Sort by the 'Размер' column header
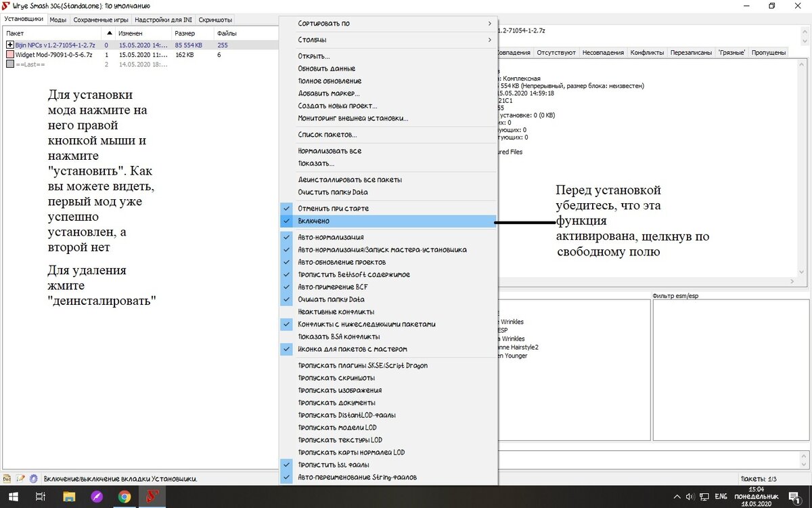Image resolution: width=812 pixels, height=508 pixels. click(192, 33)
